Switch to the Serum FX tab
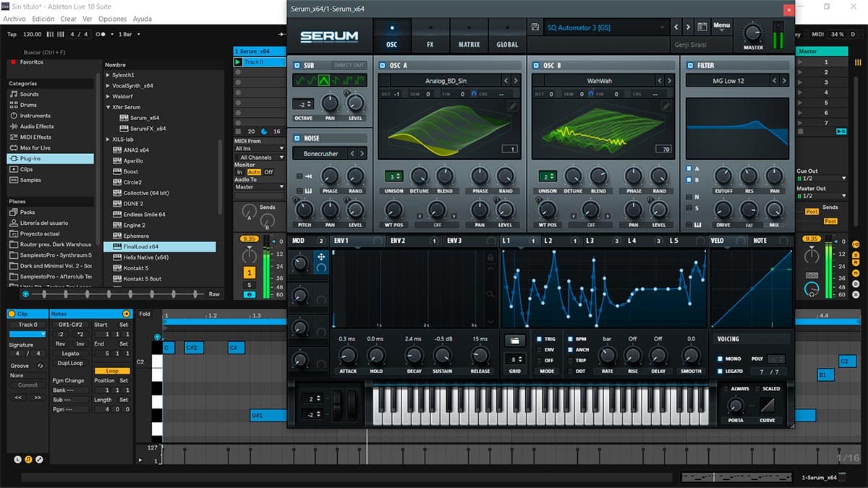 (430, 36)
